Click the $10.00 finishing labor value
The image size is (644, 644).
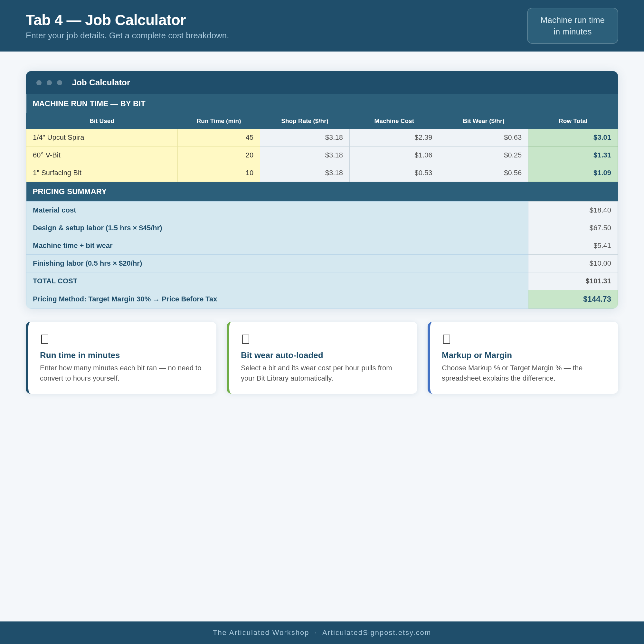click(x=573, y=263)
